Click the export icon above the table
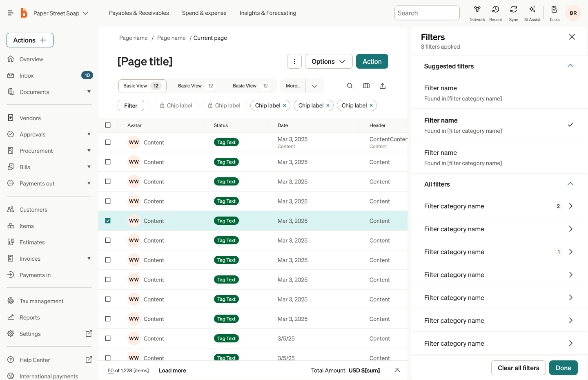The image size is (588, 380). tap(382, 86)
